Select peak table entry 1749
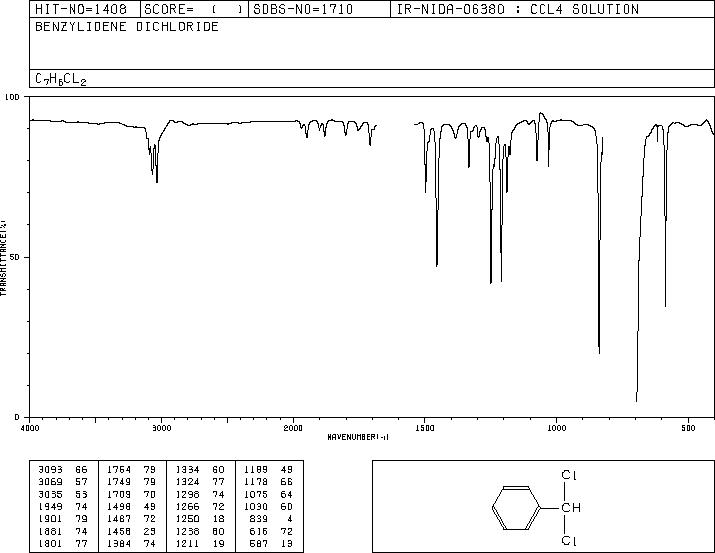Viewport: 715px width, 553px height. coord(119,482)
